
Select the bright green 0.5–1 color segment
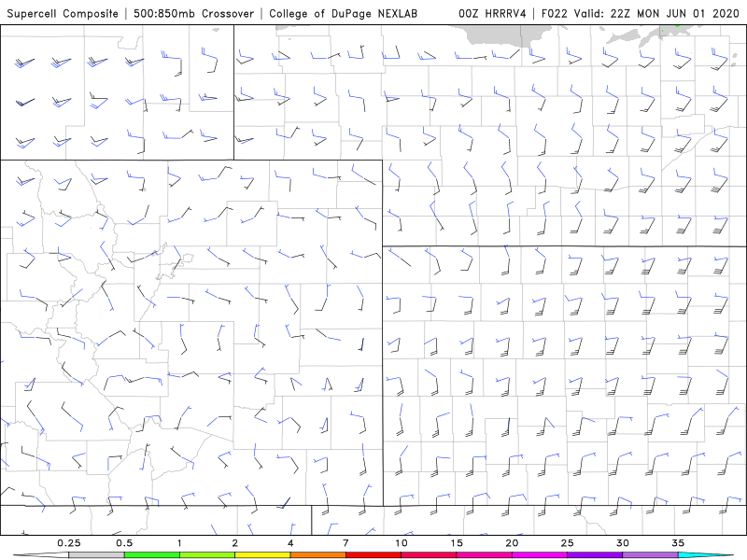click(x=151, y=555)
